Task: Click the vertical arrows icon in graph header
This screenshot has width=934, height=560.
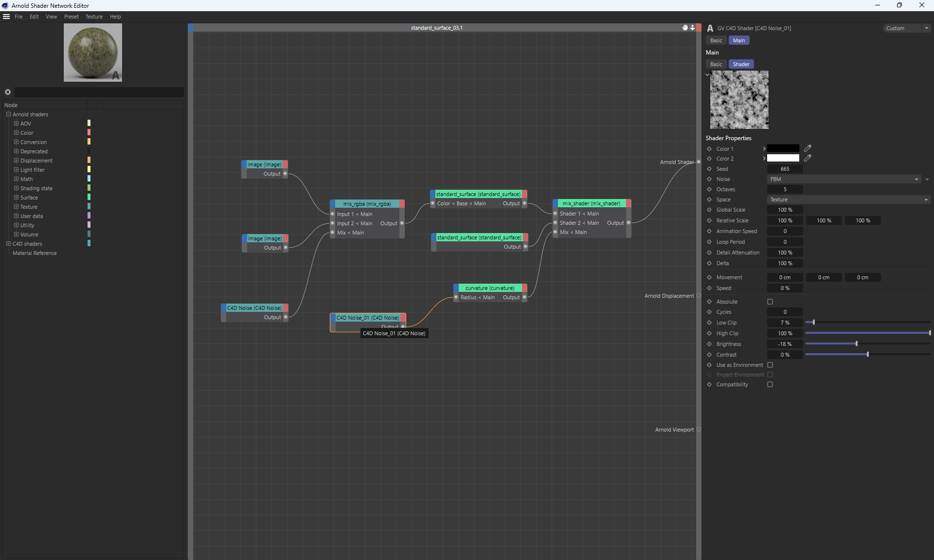Action: tap(692, 28)
